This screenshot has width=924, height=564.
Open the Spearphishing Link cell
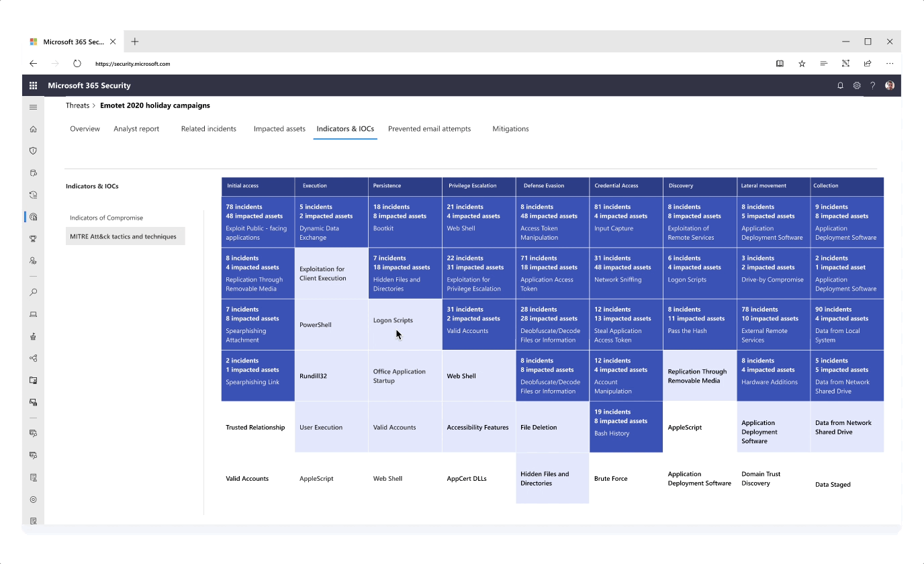click(x=258, y=376)
